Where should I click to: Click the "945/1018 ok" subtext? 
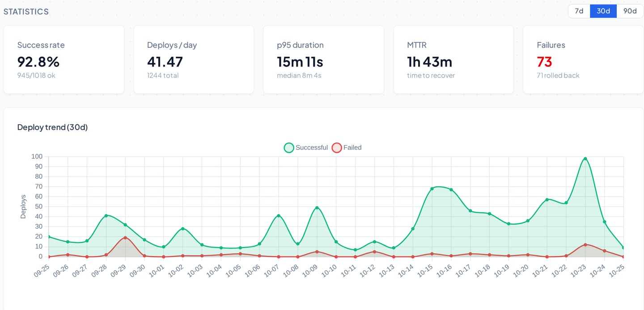pyautogui.click(x=36, y=75)
